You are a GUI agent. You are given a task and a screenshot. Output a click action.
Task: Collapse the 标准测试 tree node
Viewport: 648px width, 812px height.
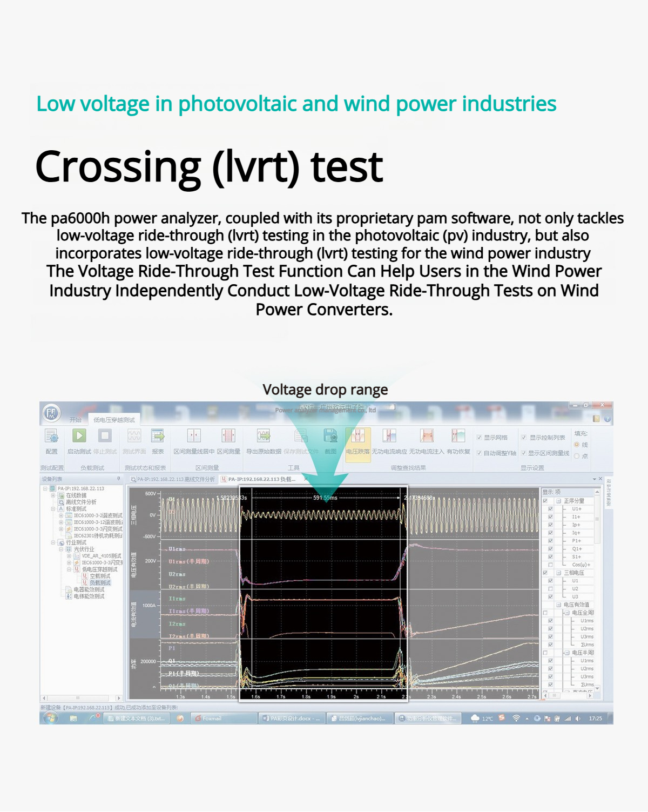point(53,509)
